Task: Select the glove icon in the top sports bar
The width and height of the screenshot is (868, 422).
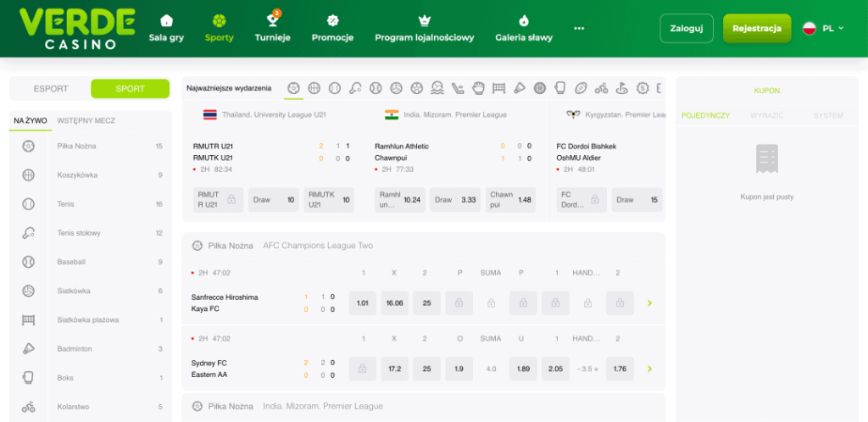Action: (478, 88)
